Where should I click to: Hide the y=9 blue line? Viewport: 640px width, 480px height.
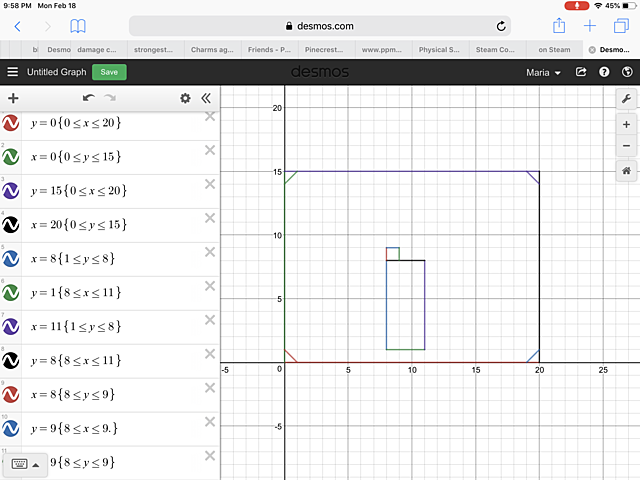pyautogui.click(x=11, y=428)
